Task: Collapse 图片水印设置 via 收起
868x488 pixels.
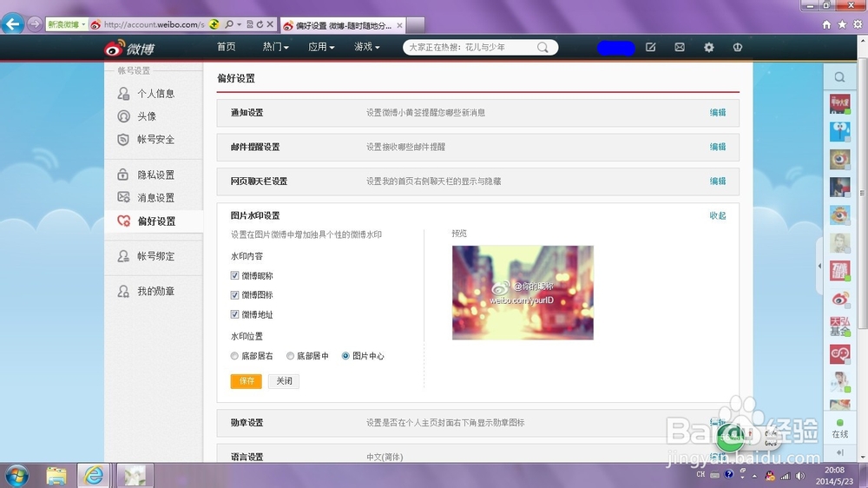Action: tap(718, 215)
